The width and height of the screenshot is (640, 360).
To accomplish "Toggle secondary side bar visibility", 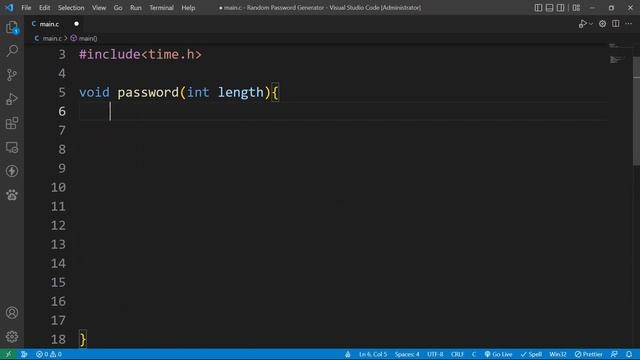I will tap(561, 8).
